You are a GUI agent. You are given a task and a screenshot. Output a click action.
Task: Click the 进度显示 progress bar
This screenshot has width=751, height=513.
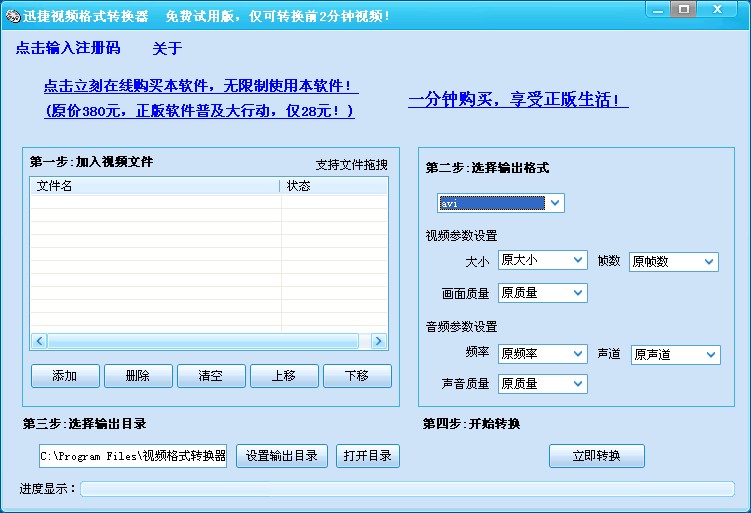[x=407, y=489]
